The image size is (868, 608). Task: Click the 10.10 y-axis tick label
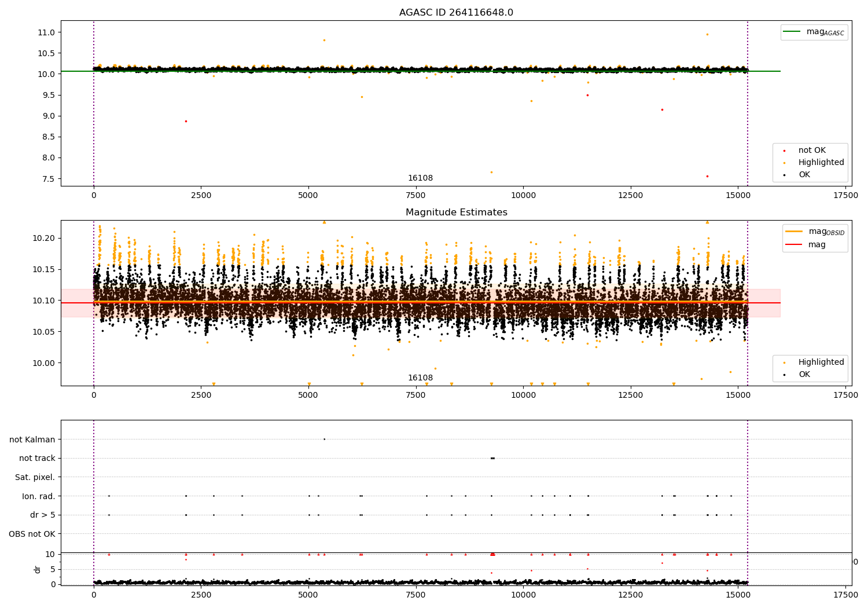point(44,301)
